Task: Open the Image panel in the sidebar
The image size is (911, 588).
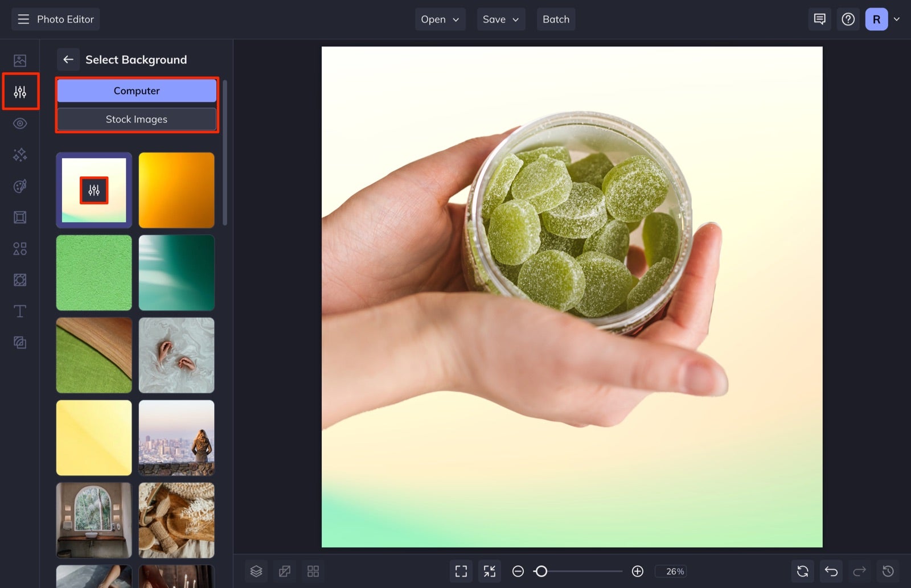Action: click(x=20, y=60)
